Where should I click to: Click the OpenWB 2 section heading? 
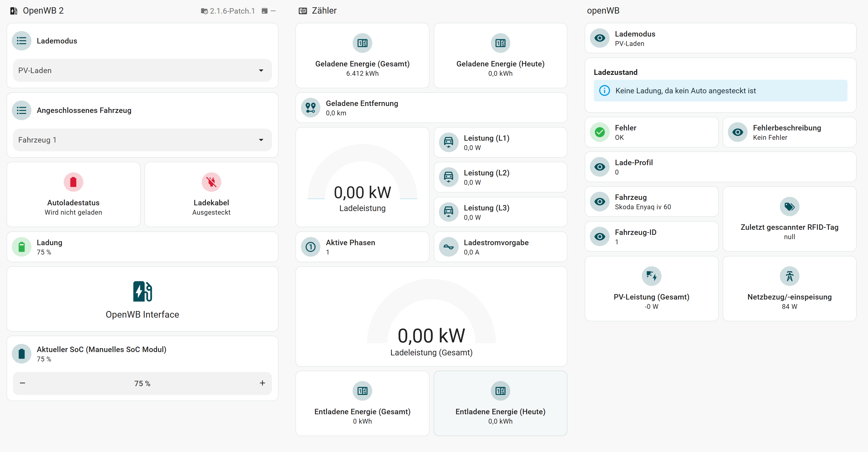tap(43, 11)
